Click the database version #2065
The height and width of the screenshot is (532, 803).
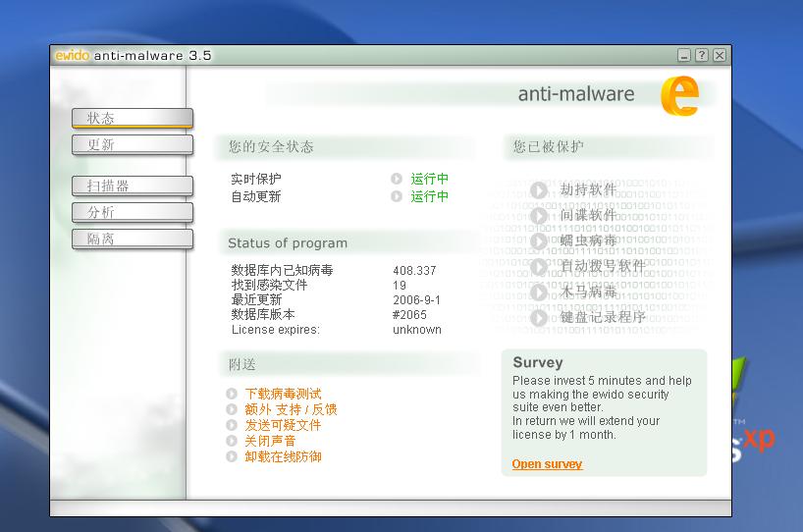[409, 315]
